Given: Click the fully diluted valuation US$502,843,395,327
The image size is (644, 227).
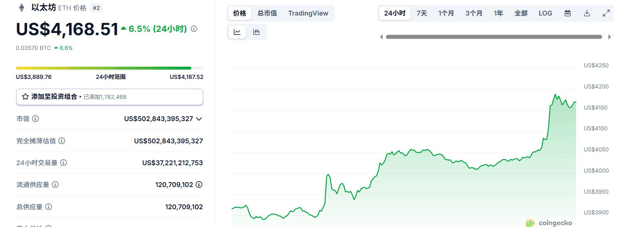Looking at the screenshot, I should pos(168,141).
